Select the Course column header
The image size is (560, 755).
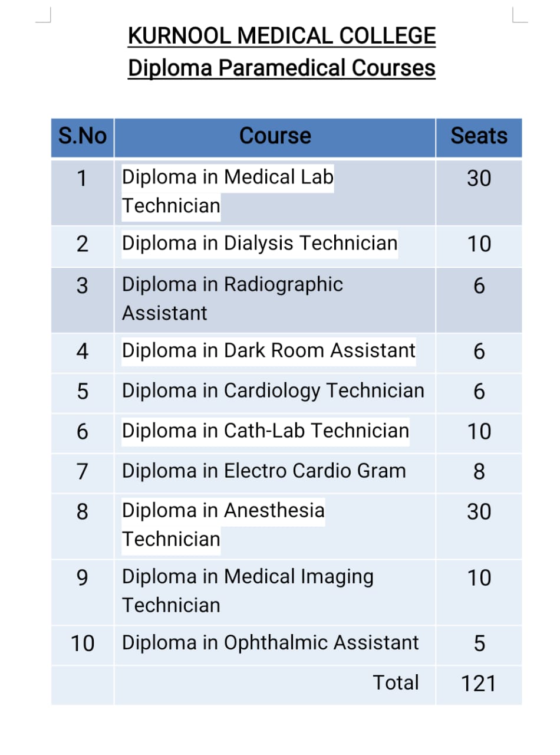[275, 136]
